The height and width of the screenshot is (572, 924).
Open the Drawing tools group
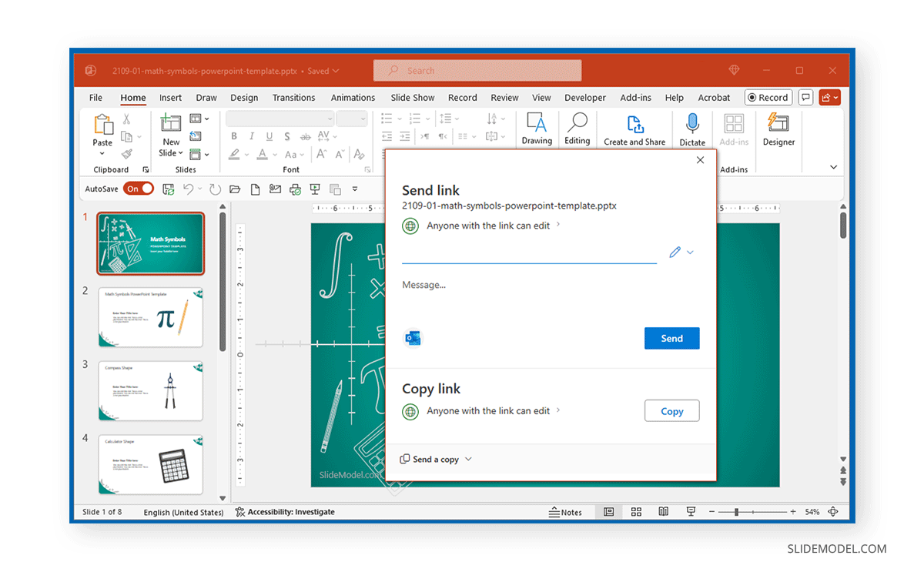[x=537, y=129]
